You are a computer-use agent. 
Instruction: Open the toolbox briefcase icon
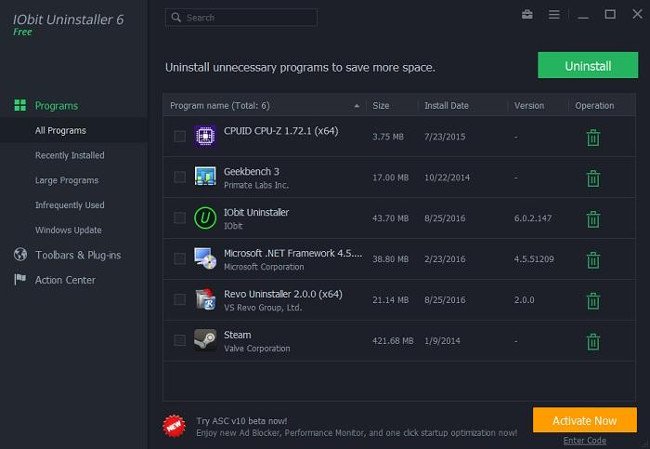[527, 15]
